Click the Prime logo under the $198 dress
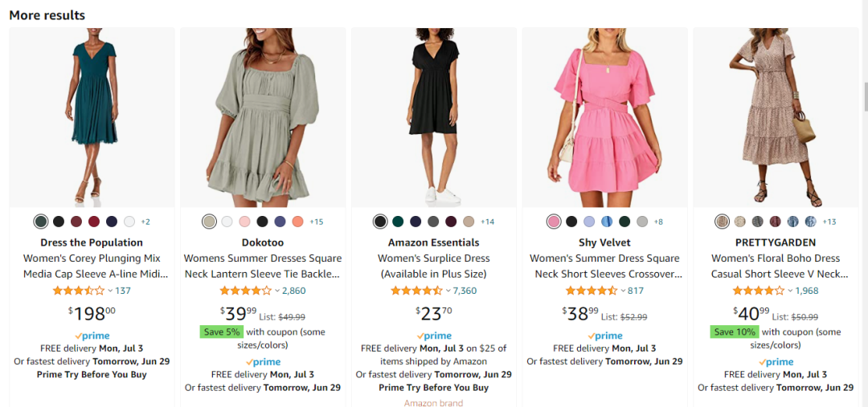The image size is (868, 407). [x=92, y=336]
